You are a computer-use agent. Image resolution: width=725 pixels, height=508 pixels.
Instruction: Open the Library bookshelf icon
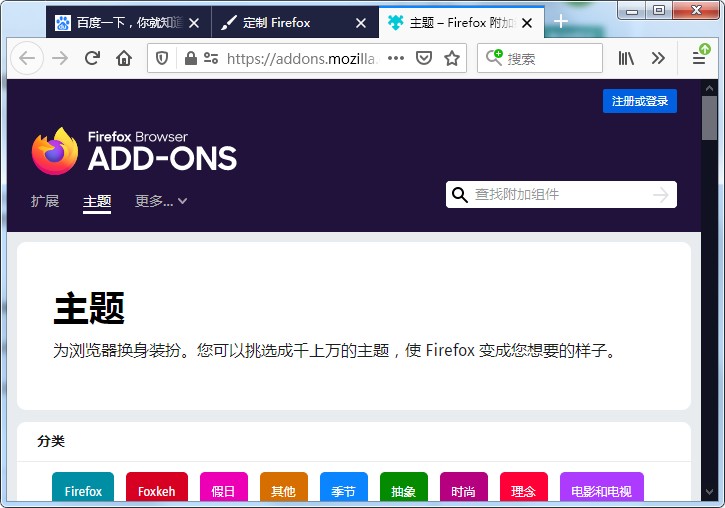point(626,58)
